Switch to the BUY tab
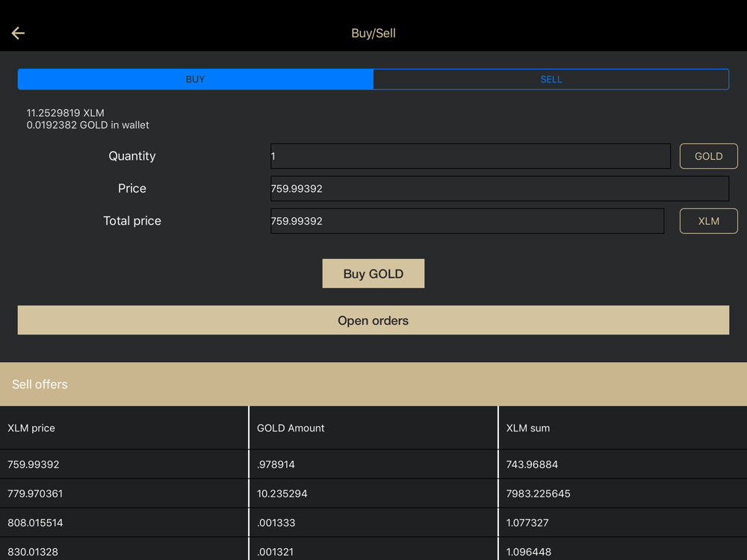The width and height of the screenshot is (747, 560). tap(195, 79)
